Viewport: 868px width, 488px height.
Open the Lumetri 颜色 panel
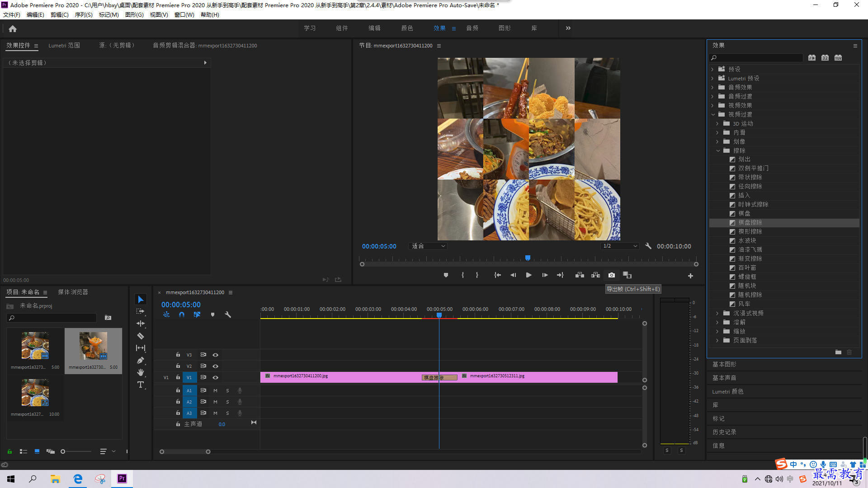[728, 392]
